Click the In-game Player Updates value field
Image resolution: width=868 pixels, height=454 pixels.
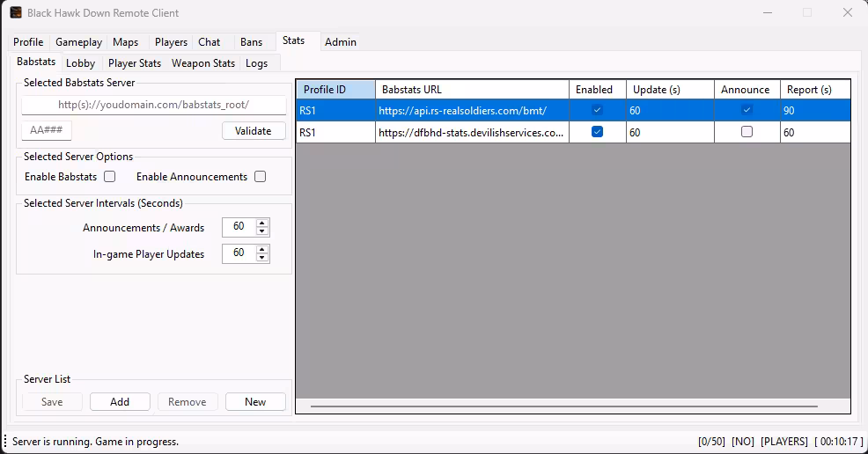pyautogui.click(x=239, y=253)
